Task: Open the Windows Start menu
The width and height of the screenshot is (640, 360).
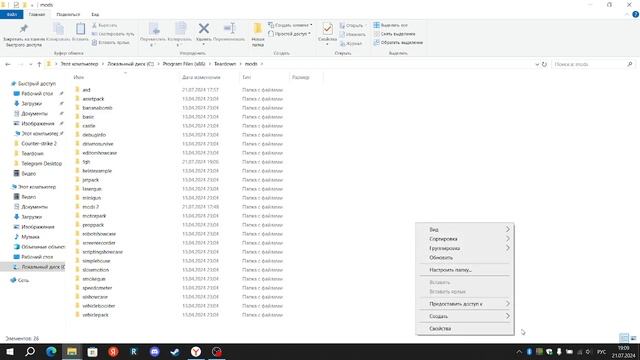Action: point(10,351)
